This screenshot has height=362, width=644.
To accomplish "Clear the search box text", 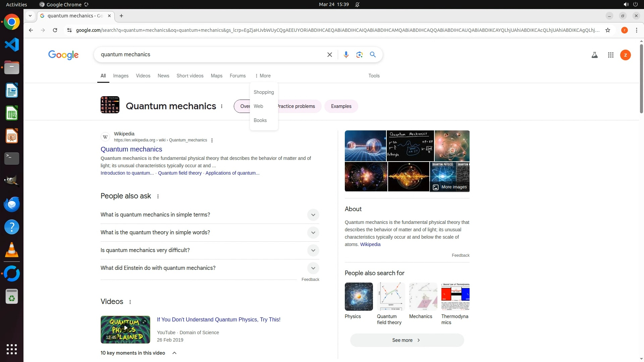I will point(329,55).
